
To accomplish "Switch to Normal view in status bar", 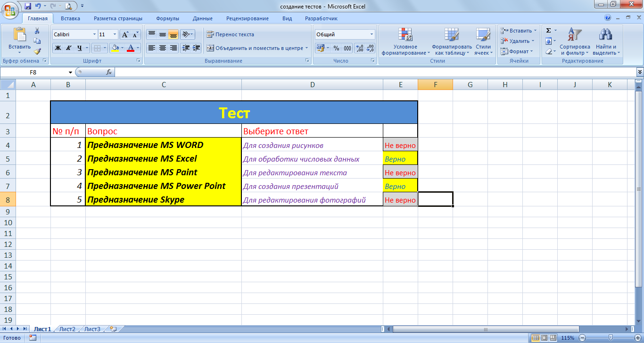I will pos(536,338).
